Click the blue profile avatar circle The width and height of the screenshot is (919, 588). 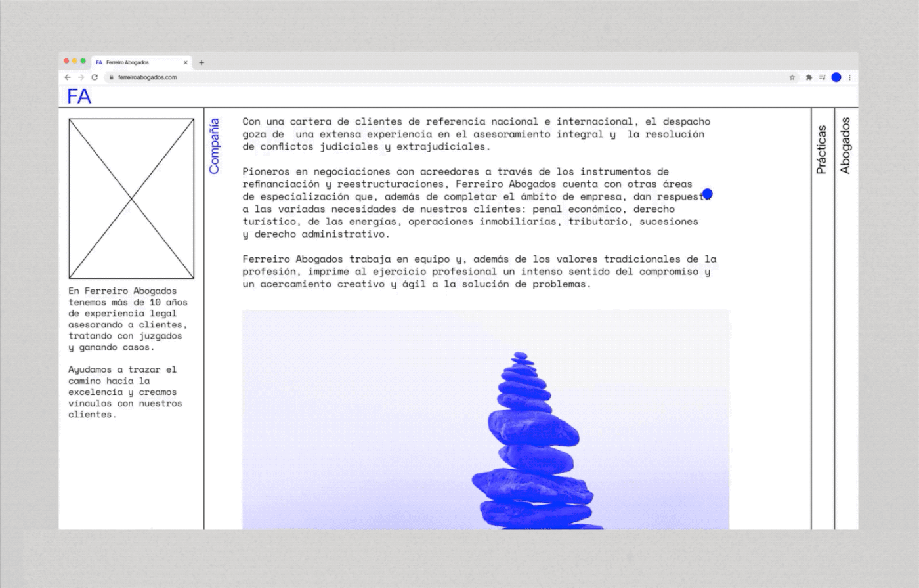836,77
